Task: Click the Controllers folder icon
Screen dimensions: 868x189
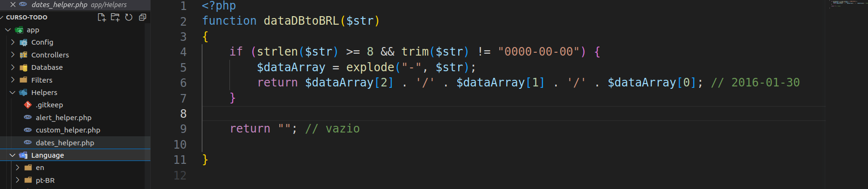Action: tap(23, 55)
